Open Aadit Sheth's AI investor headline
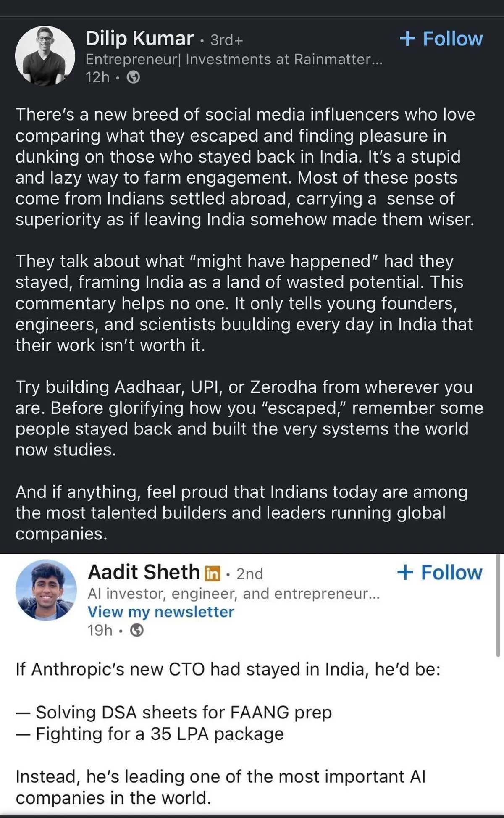504x818 pixels. coord(233,593)
